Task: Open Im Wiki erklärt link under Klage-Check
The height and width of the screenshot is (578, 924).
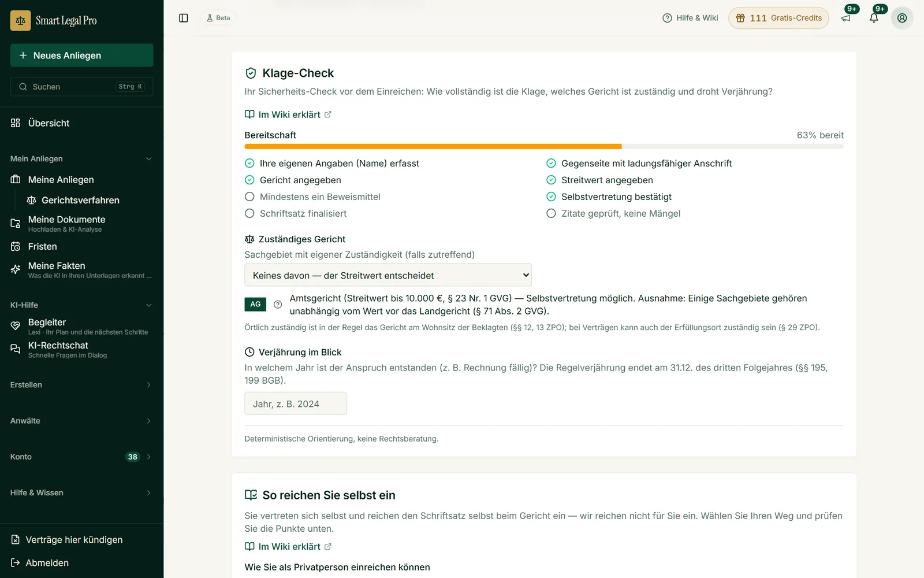Action: pyautogui.click(x=288, y=114)
